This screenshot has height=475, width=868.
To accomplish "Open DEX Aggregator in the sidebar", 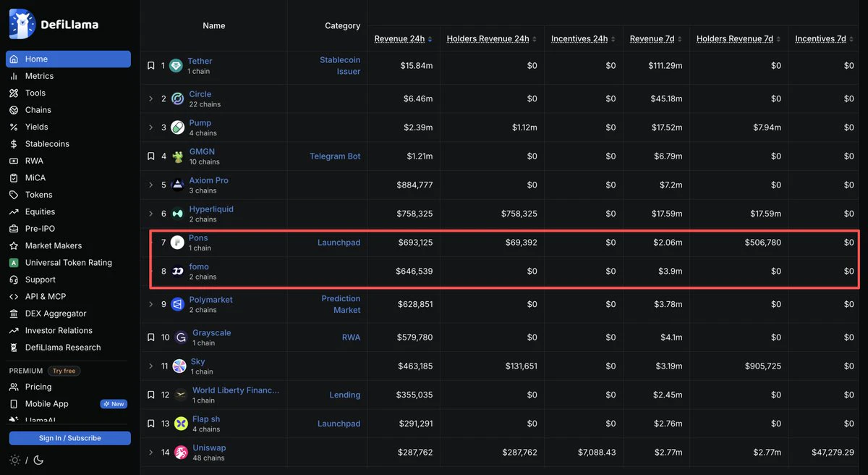I will pos(68,314).
